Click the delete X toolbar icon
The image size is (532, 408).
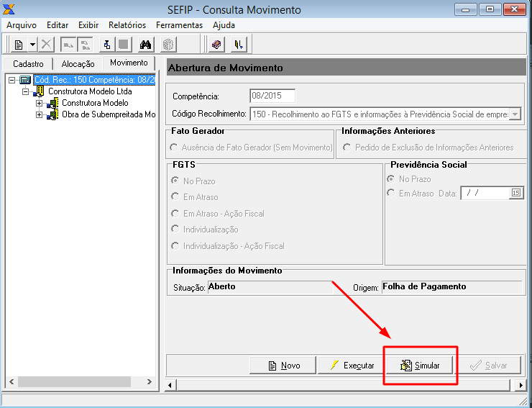point(46,45)
